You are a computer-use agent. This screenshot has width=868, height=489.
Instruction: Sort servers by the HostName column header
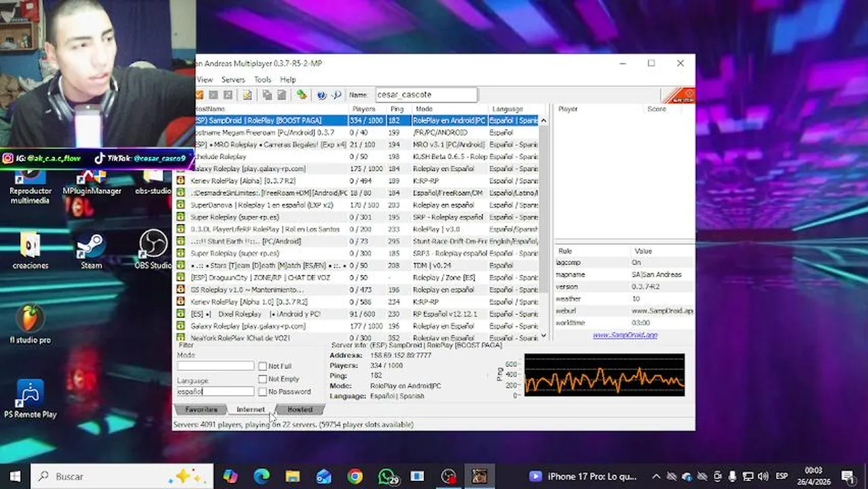point(272,109)
